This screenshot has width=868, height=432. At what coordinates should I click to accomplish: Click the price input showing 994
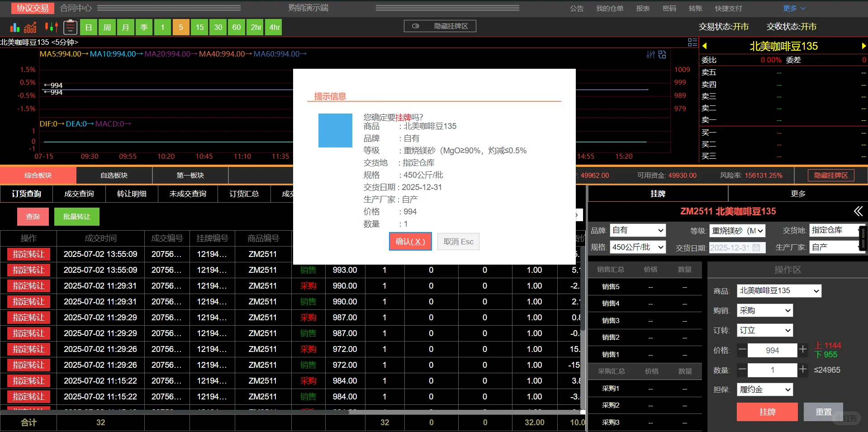coord(772,350)
